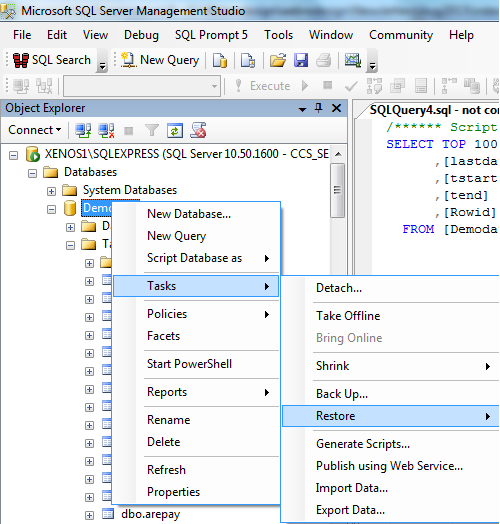Click the Refresh icon in Object Explorer

click(175, 130)
